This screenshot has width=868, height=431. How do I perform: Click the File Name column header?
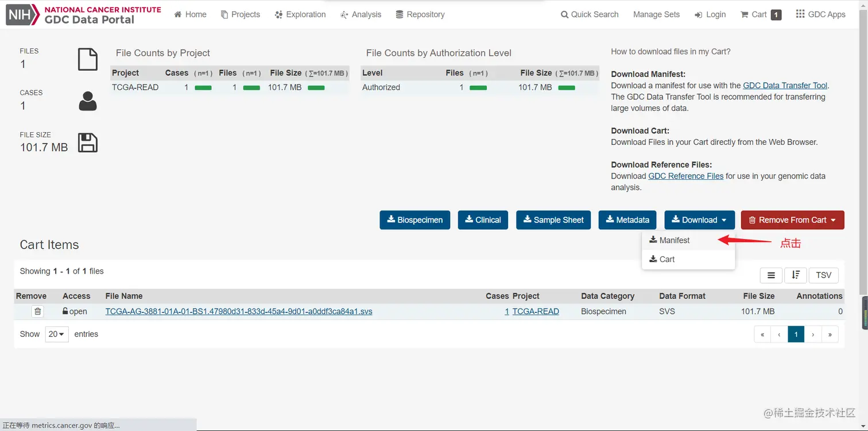point(124,296)
